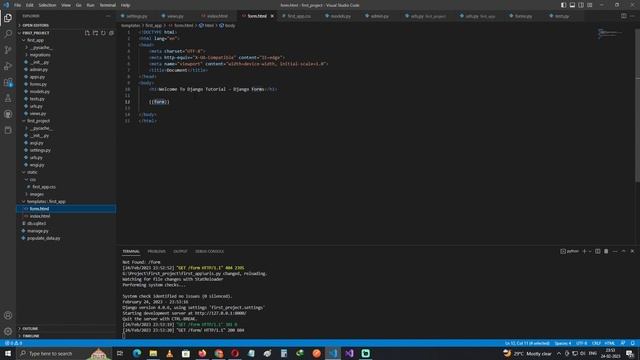The height and width of the screenshot is (360, 640).
Task: Expand images folder
Action: click(x=66, y=194)
